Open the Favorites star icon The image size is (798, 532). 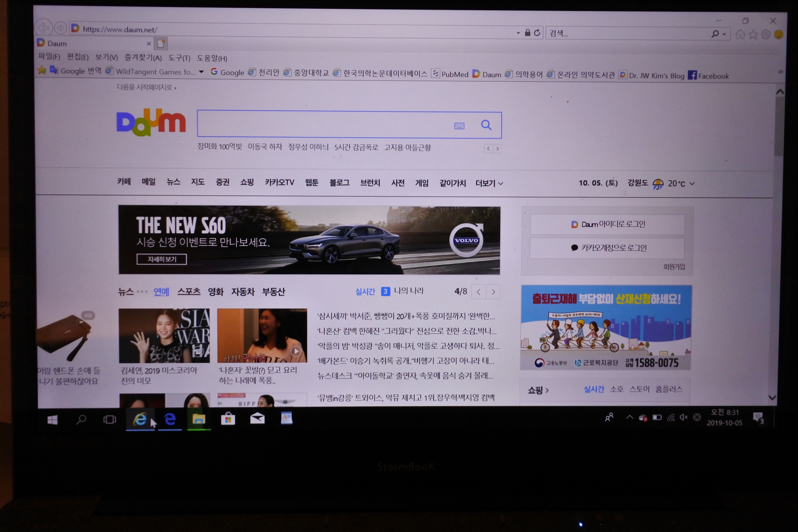pyautogui.click(x=753, y=34)
